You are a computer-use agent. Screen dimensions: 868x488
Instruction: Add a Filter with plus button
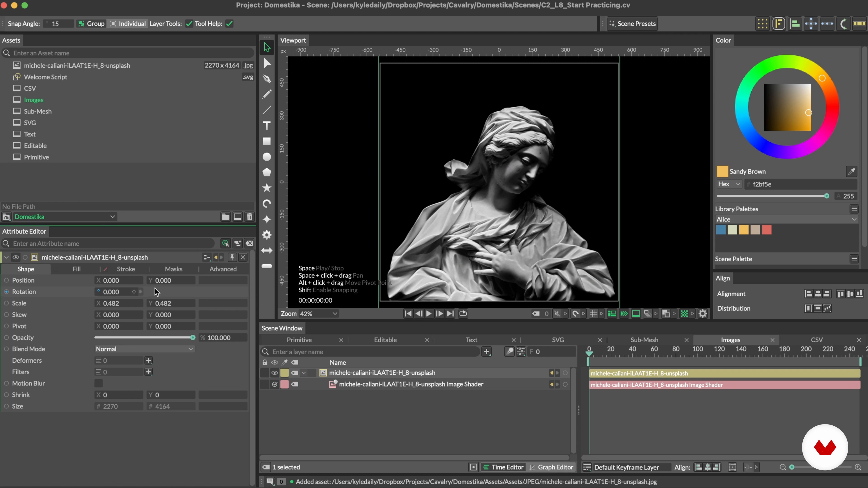149,372
